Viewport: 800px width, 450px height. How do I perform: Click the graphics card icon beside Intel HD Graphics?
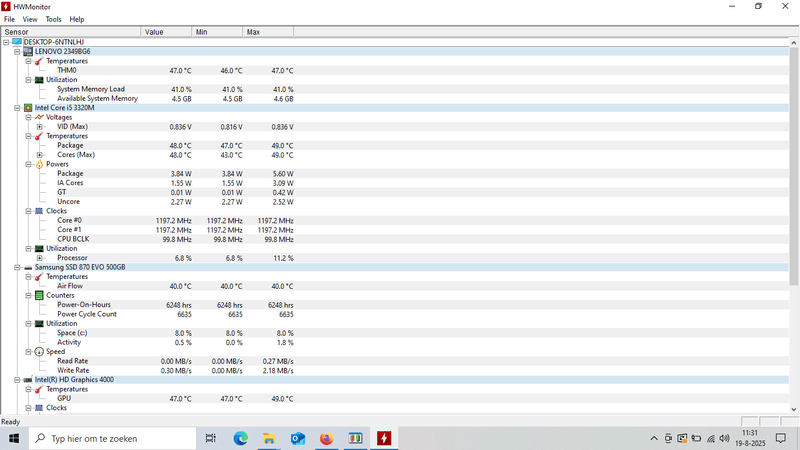coord(28,380)
